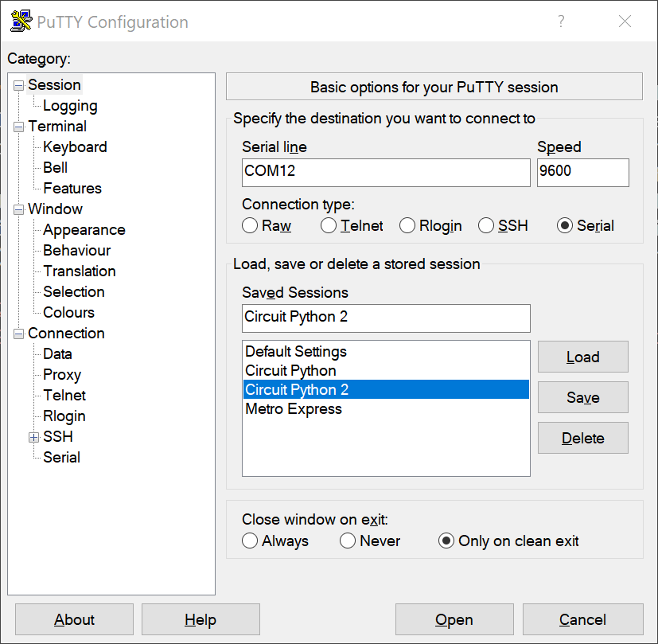Open the Rlogin category in tree
This screenshot has height=644, width=658.
click(64, 416)
